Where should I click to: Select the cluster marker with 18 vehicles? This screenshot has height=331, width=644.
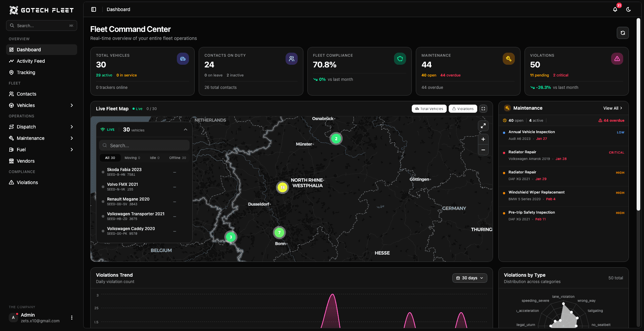[x=283, y=187]
